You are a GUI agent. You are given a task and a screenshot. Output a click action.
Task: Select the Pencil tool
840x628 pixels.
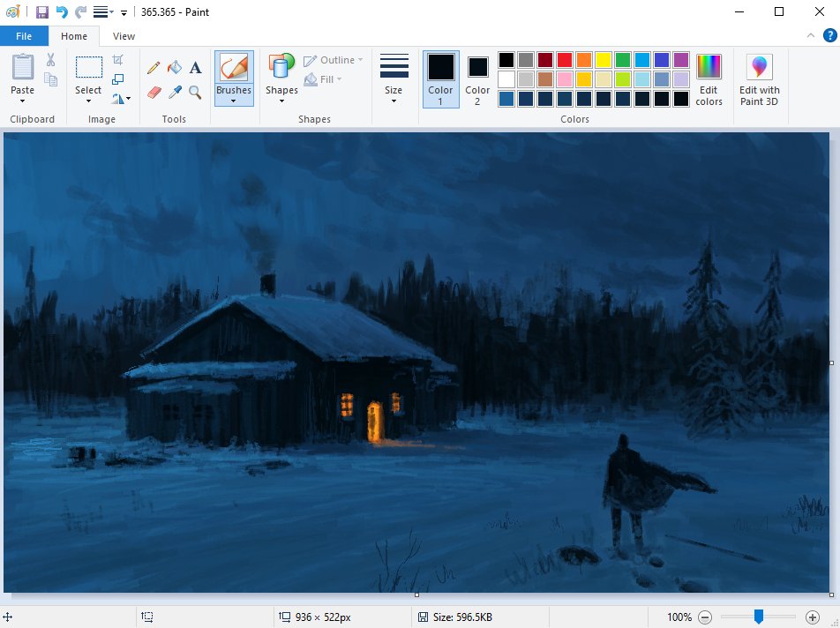point(154,67)
